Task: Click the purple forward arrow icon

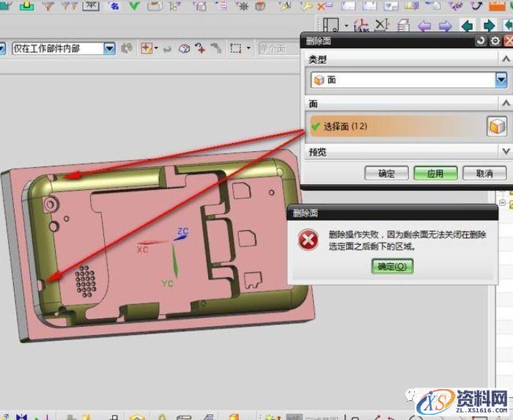Action: (444, 26)
